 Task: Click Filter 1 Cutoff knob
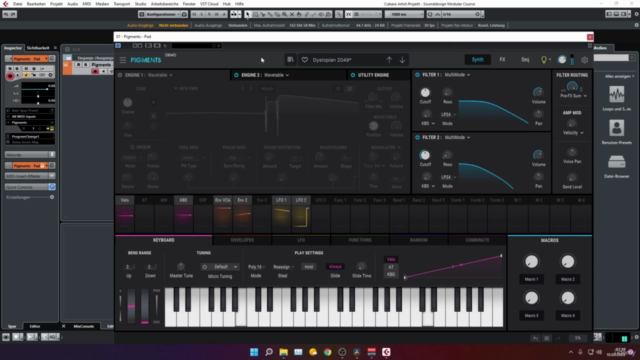click(x=425, y=92)
